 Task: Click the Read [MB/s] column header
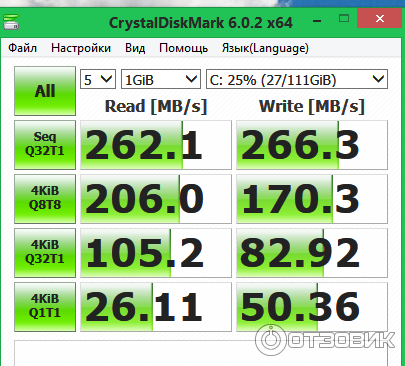coord(156,107)
